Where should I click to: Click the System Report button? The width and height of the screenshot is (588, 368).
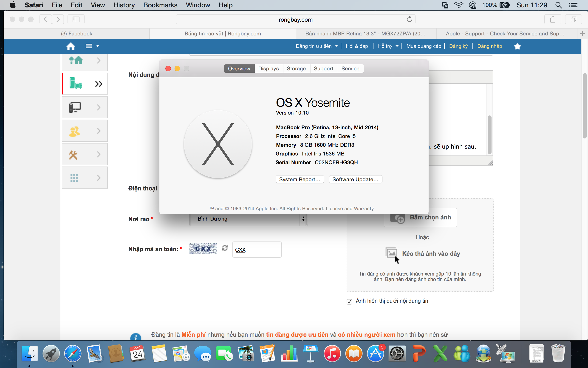click(x=300, y=179)
